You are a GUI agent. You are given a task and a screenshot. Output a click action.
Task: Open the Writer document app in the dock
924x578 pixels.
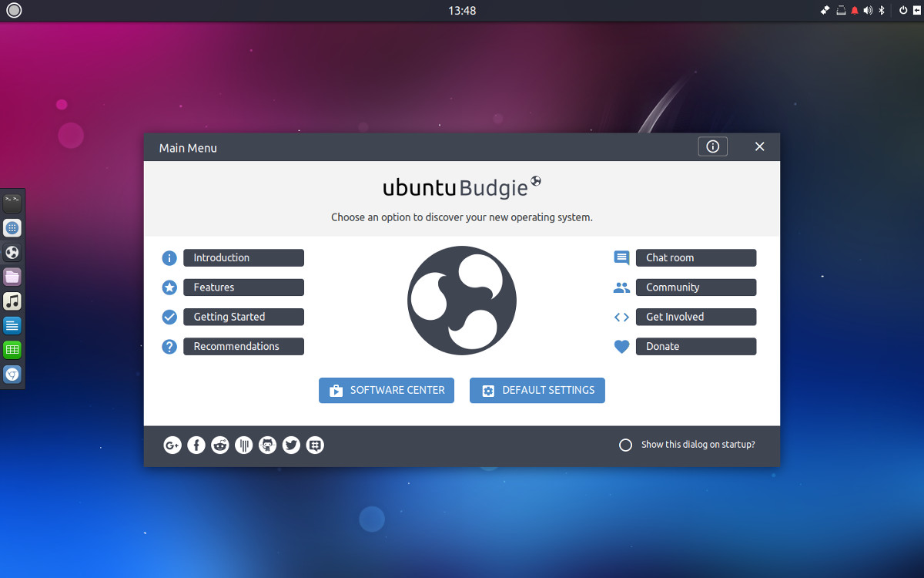click(x=12, y=325)
